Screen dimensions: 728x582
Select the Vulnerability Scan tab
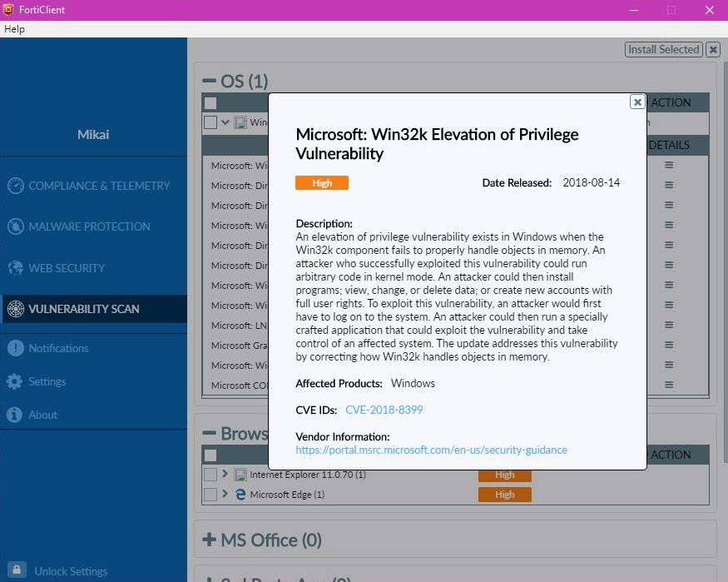click(x=94, y=309)
